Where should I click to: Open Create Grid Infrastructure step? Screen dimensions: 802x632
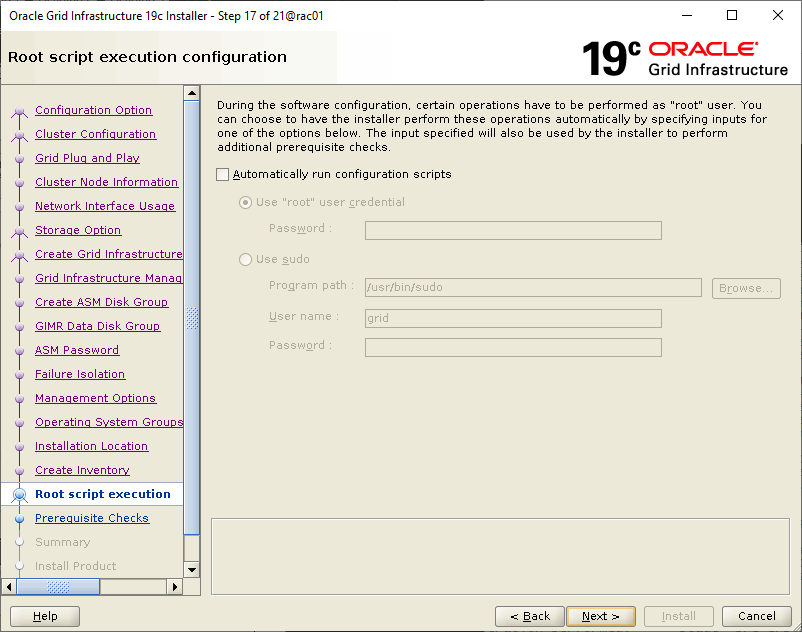109,254
